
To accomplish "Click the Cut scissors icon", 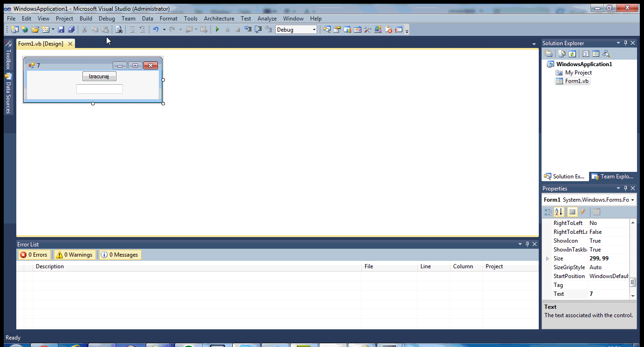I will (85, 30).
